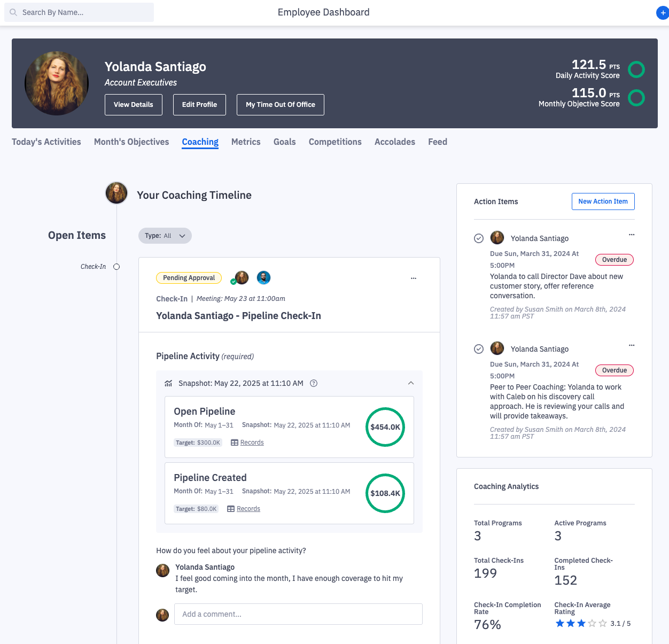Open Yolanda Santiago's large profile photo
Viewport: 669px width, 644px height.
[57, 83]
